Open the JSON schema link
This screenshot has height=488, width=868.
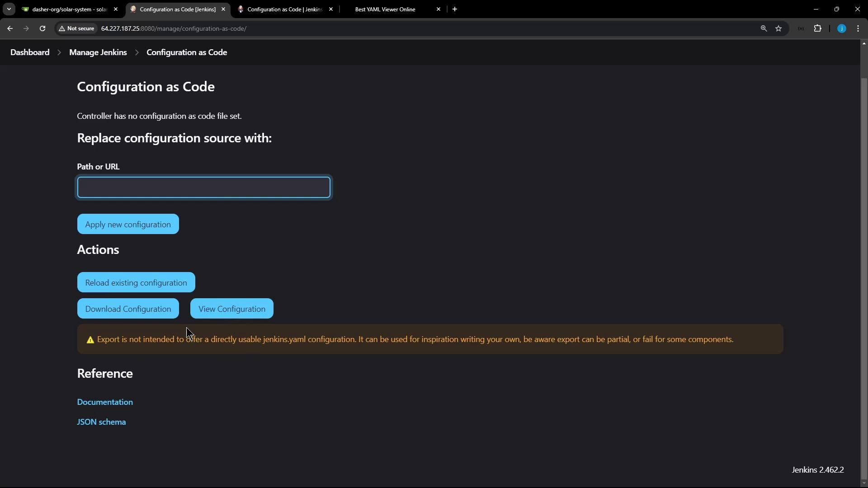[x=101, y=422]
